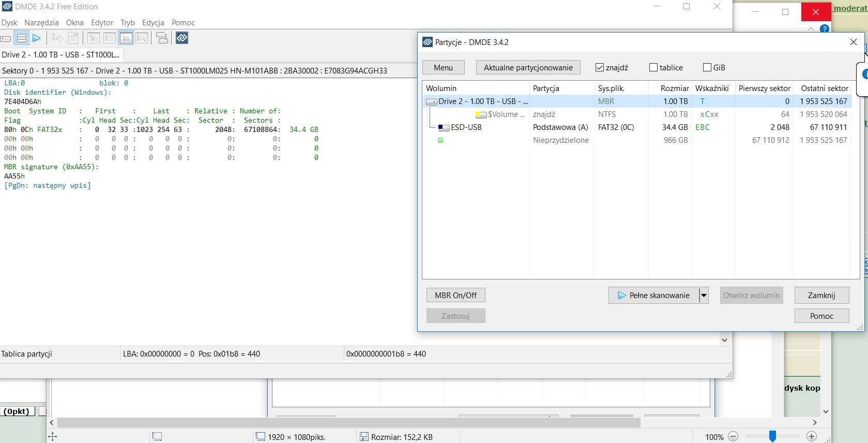Viewport: 868px width, 443px height.
Task: Toggle the 'znajdź' checkbox
Action: tap(600, 67)
